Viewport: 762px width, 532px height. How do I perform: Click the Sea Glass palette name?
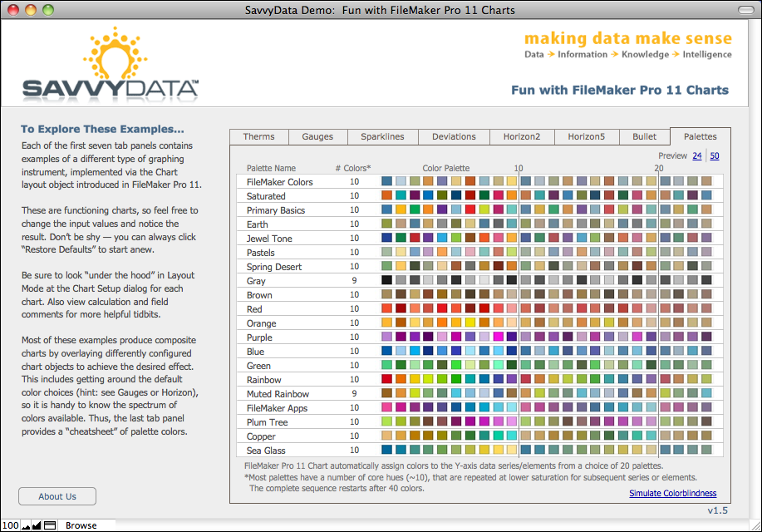pyautogui.click(x=266, y=450)
